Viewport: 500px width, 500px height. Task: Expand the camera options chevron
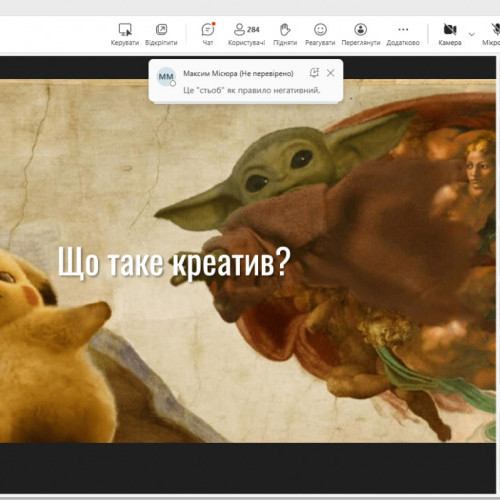pos(471,34)
